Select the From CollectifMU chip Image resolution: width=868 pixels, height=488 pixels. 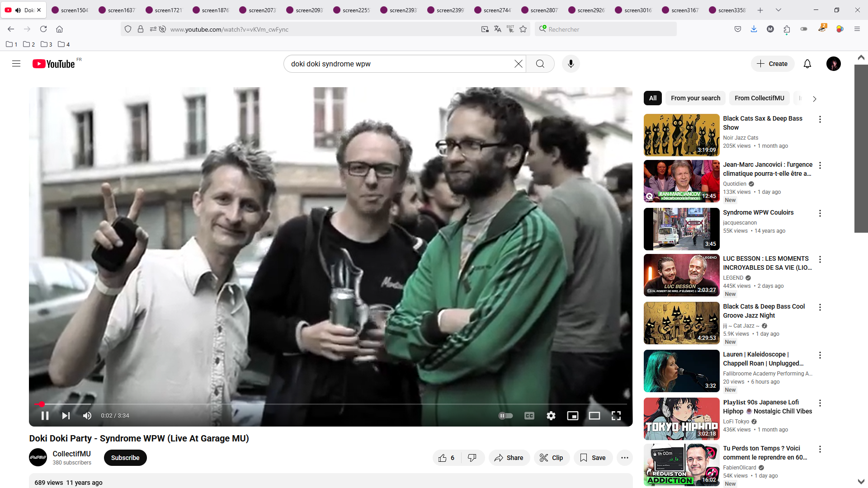759,98
